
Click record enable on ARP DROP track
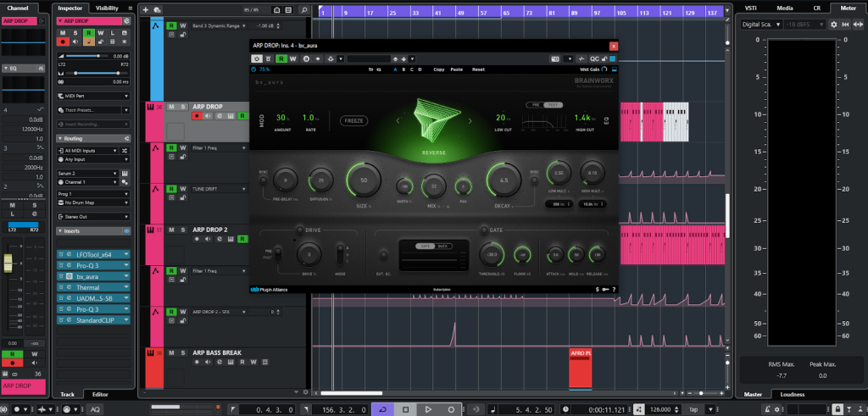point(197,117)
